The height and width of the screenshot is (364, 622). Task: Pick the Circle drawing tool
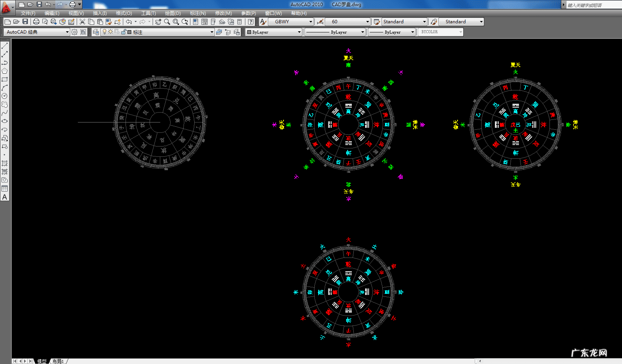tap(5, 96)
